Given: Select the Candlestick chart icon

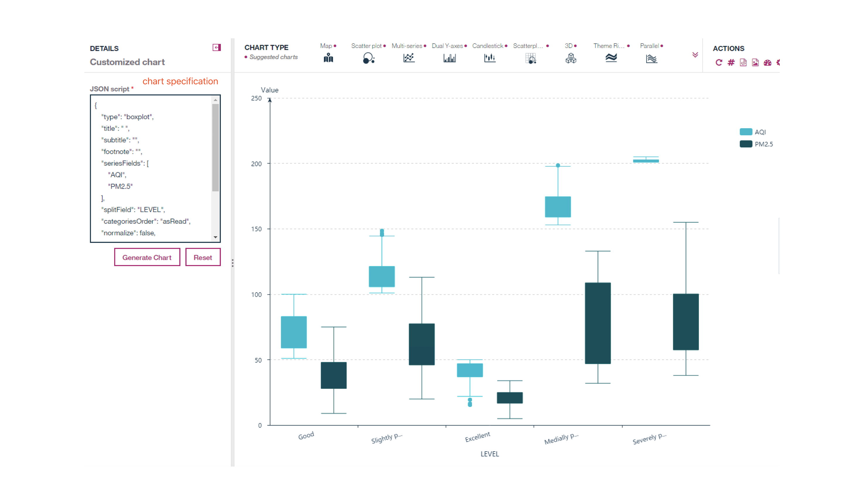Looking at the screenshot, I should [x=490, y=58].
